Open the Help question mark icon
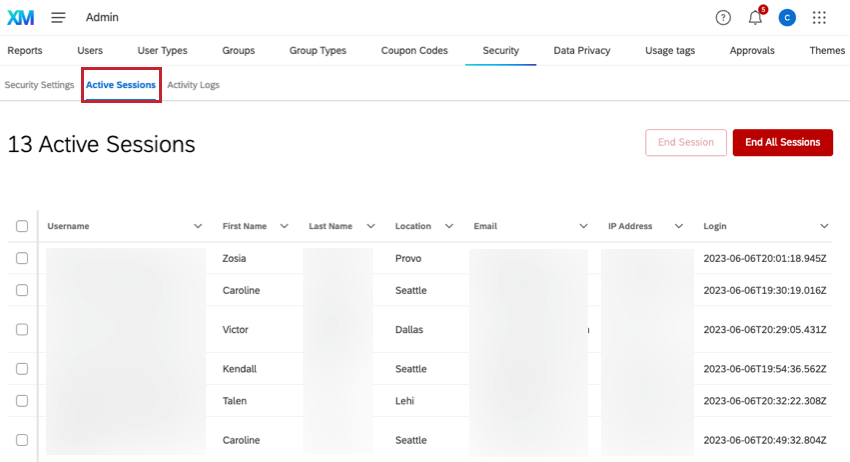This screenshot has height=462, width=850. point(723,17)
